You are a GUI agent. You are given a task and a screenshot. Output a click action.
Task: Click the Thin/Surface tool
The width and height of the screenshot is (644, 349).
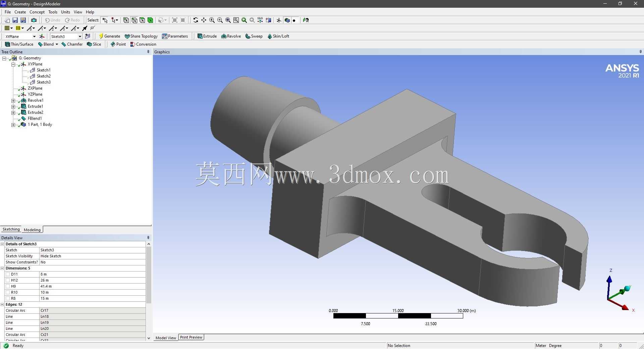19,44
